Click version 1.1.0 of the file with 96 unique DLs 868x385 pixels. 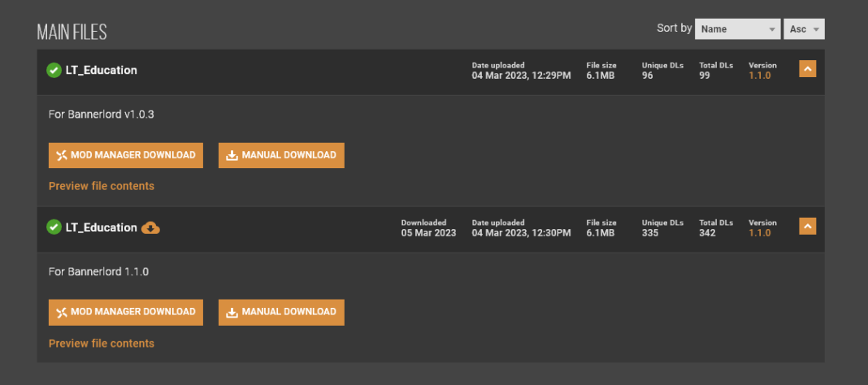759,76
